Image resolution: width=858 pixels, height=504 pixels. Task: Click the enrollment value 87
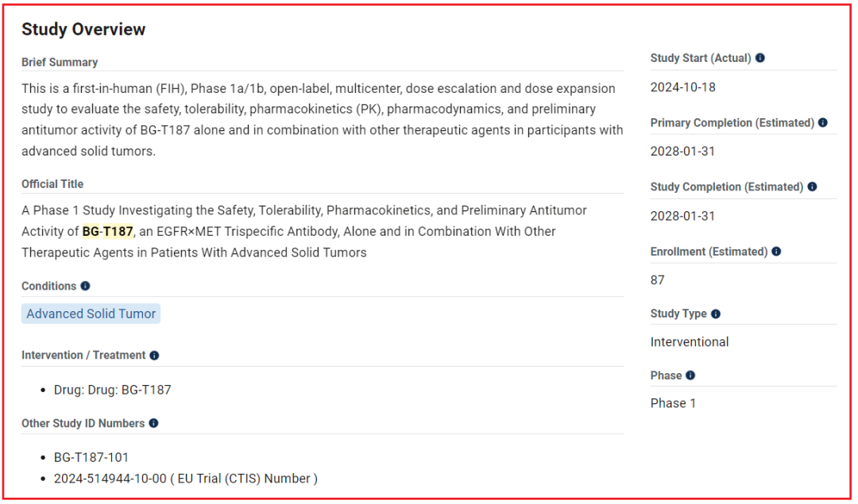pos(658,279)
